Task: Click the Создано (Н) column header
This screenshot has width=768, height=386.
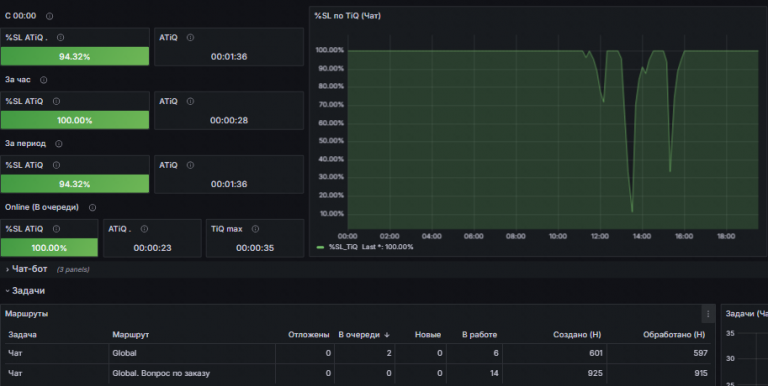Action: click(x=577, y=335)
